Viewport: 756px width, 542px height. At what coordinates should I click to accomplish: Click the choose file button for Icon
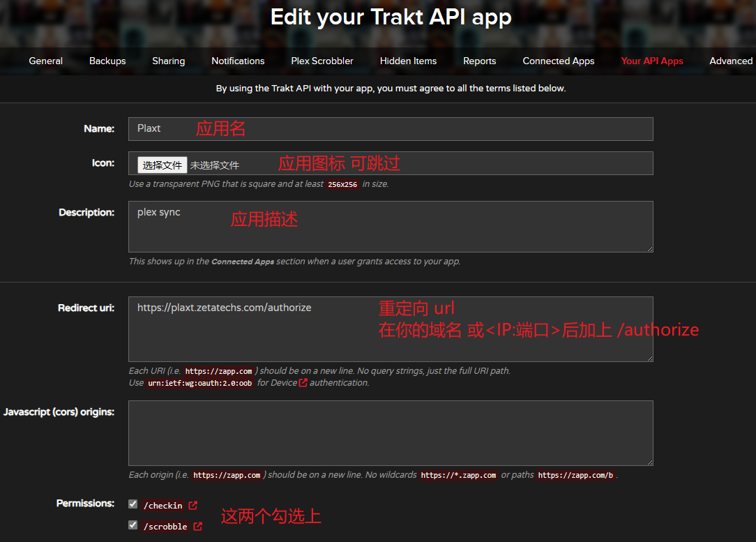tap(162, 165)
